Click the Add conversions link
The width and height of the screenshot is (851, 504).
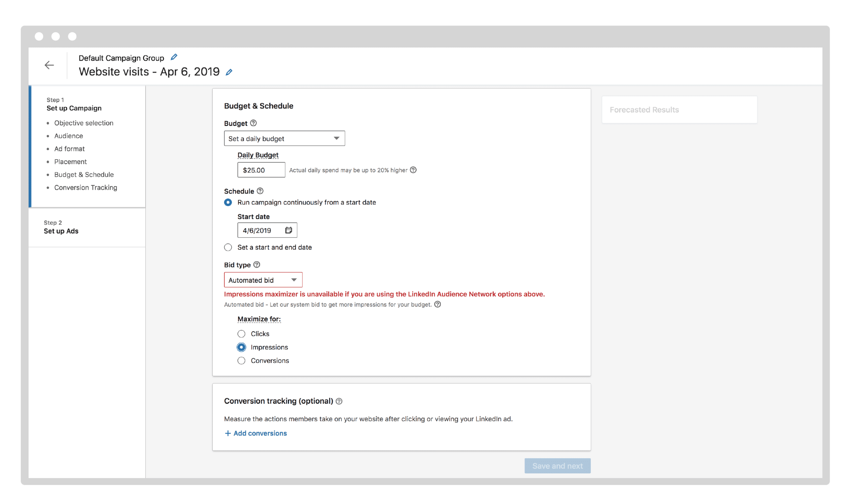(x=256, y=433)
